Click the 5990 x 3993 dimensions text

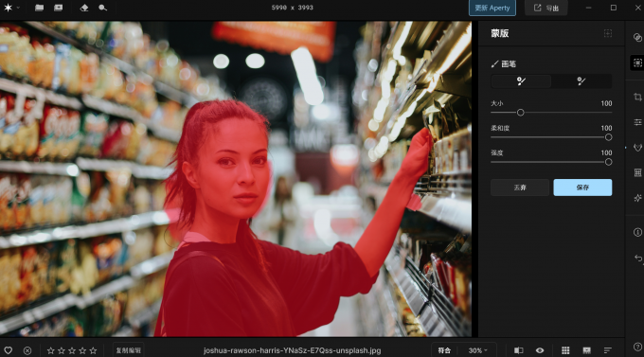point(292,8)
